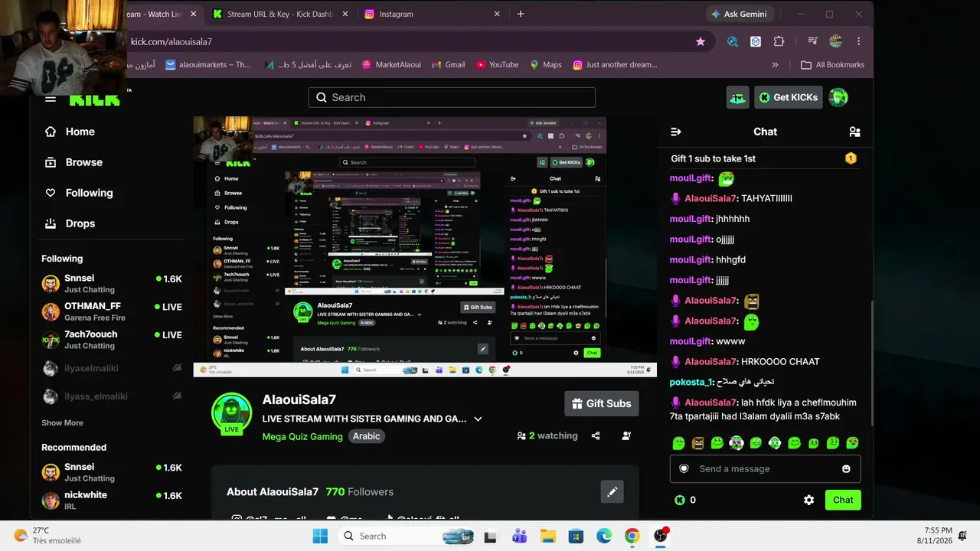Click the follow person icon beside share
The height and width of the screenshot is (551, 980).
[626, 435]
